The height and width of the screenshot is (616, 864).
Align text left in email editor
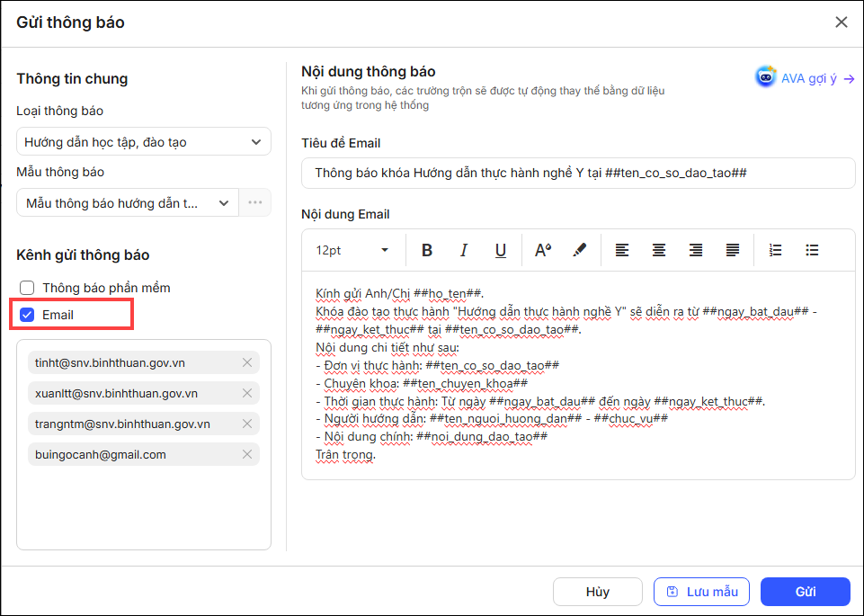point(622,251)
